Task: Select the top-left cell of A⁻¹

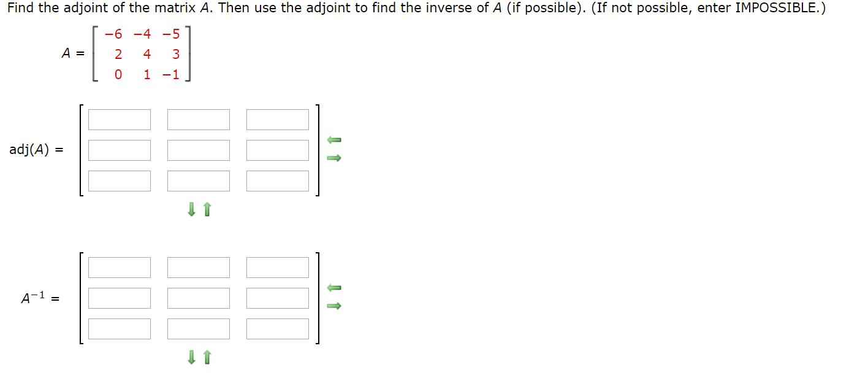Action: pyautogui.click(x=120, y=267)
